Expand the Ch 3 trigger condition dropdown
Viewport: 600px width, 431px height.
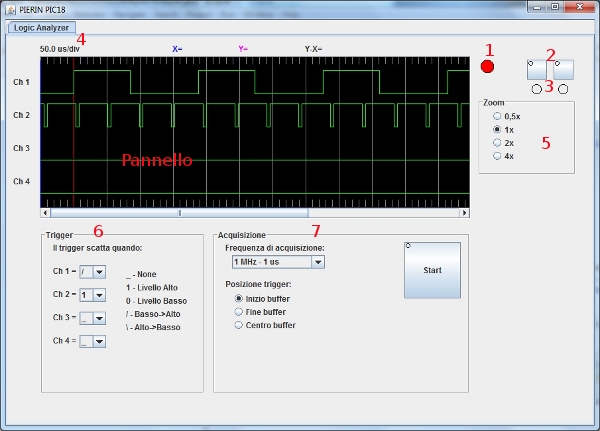point(99,318)
